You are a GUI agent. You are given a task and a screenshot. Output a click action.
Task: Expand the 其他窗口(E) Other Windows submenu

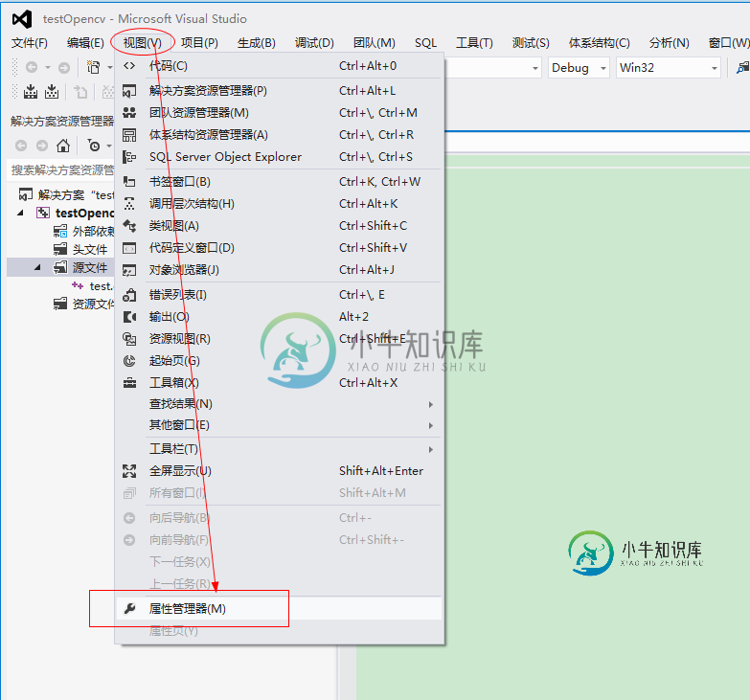pyautogui.click(x=278, y=425)
